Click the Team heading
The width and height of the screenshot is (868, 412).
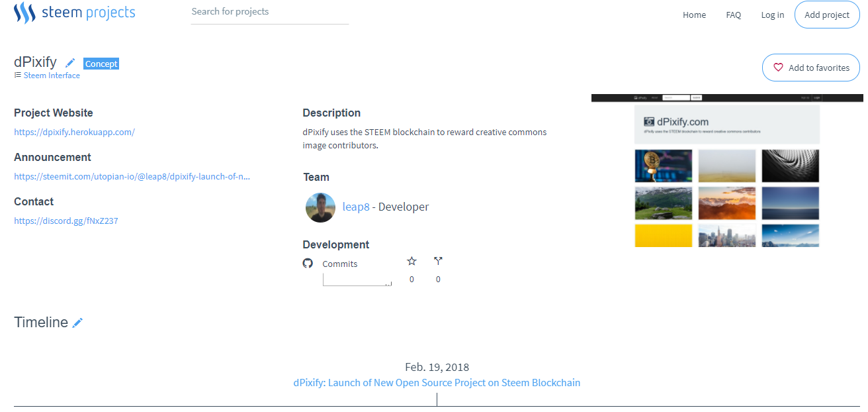[x=316, y=177]
